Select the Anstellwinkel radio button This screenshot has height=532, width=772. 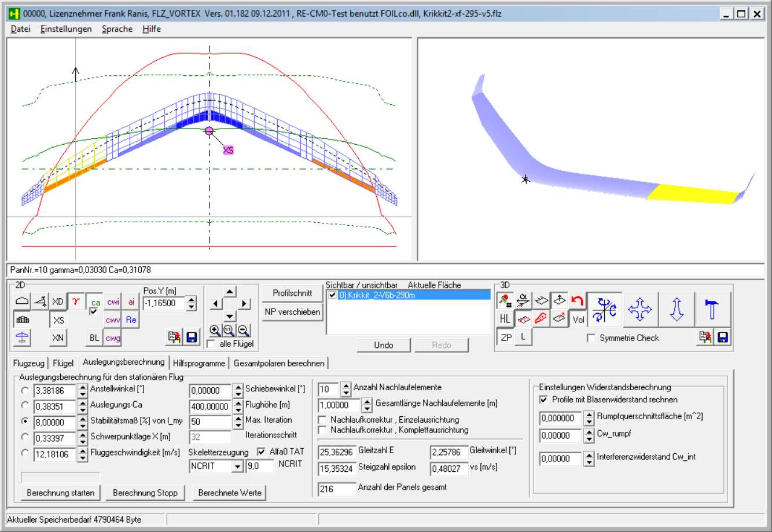(25, 391)
